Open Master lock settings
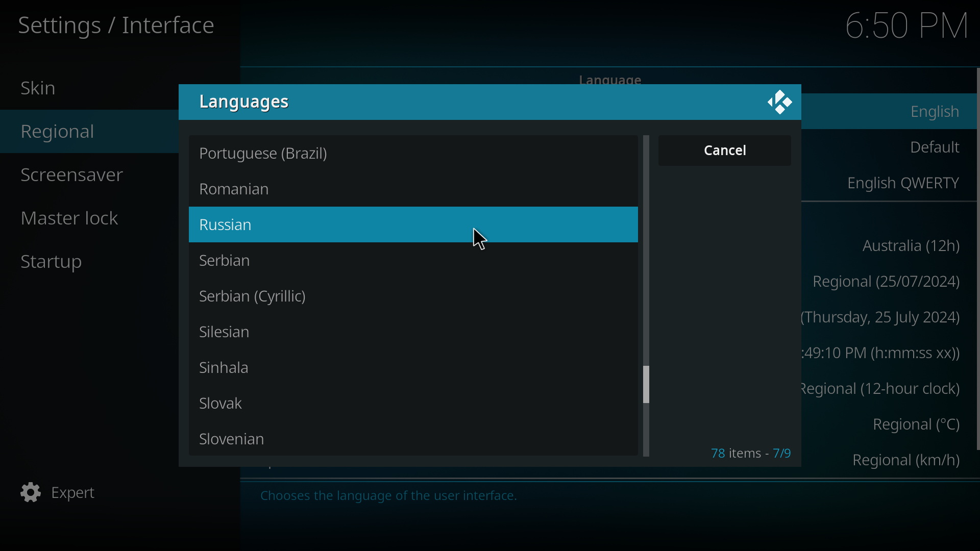 tap(69, 217)
